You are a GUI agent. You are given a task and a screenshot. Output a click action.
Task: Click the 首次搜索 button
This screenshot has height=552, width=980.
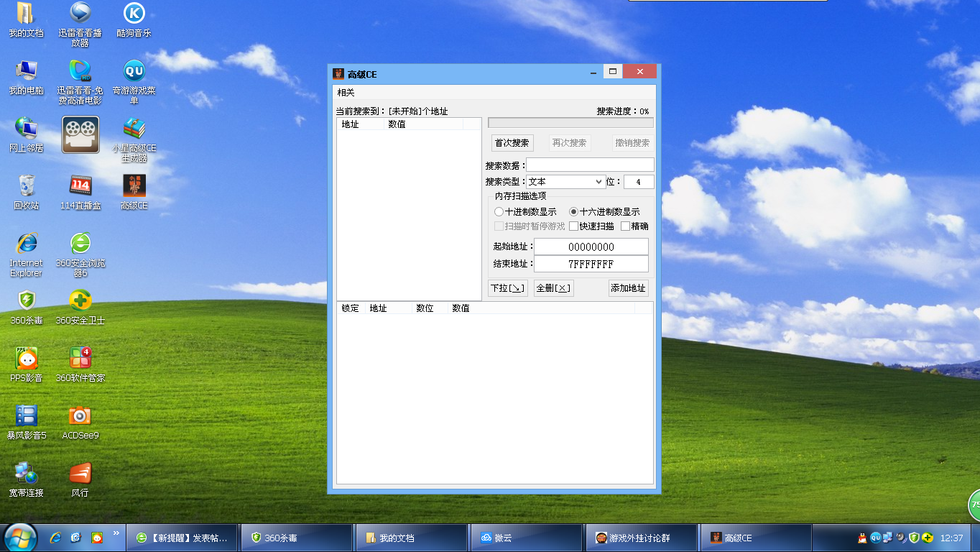[512, 143]
